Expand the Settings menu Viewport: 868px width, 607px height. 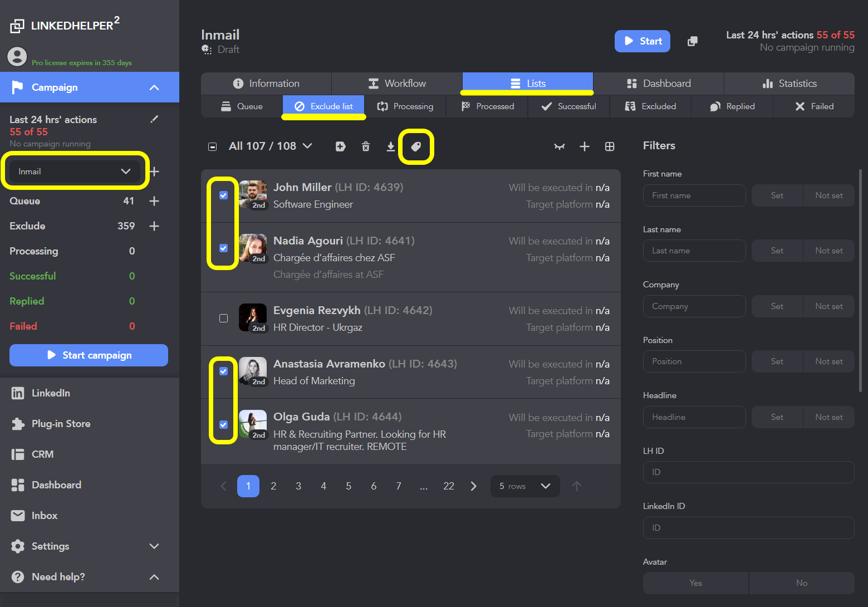pyautogui.click(x=155, y=546)
